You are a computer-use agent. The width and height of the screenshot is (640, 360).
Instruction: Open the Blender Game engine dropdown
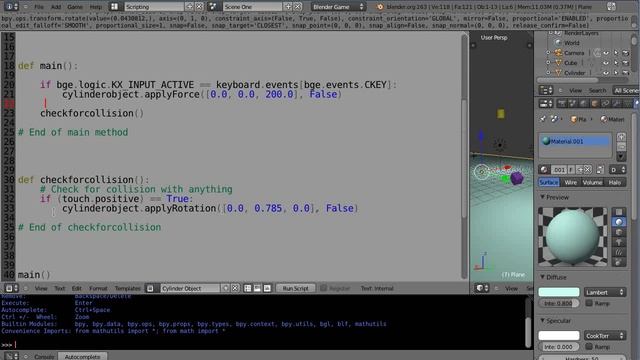pyautogui.click(x=338, y=7)
